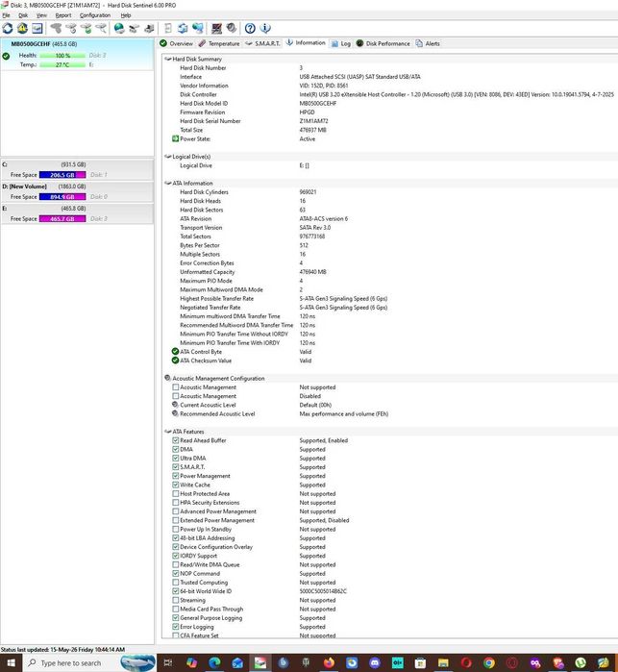The height and width of the screenshot is (672, 618).
Task: Click the Health 100 % green bar
Action: [62, 56]
